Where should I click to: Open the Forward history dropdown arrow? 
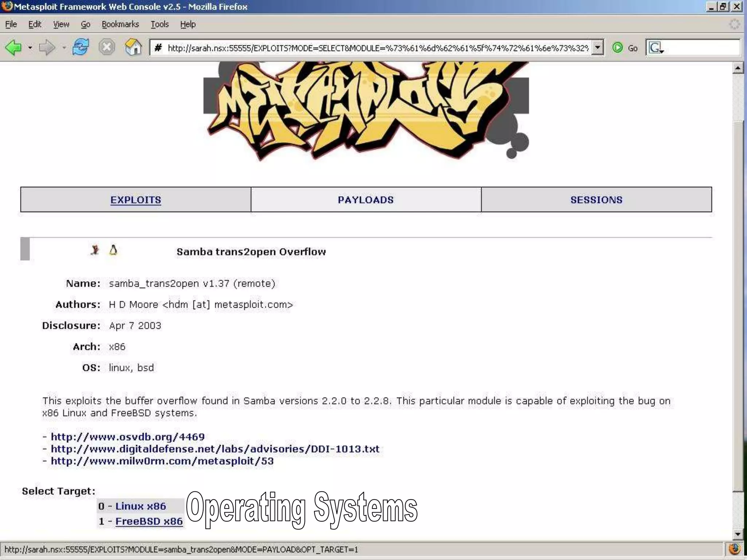64,48
